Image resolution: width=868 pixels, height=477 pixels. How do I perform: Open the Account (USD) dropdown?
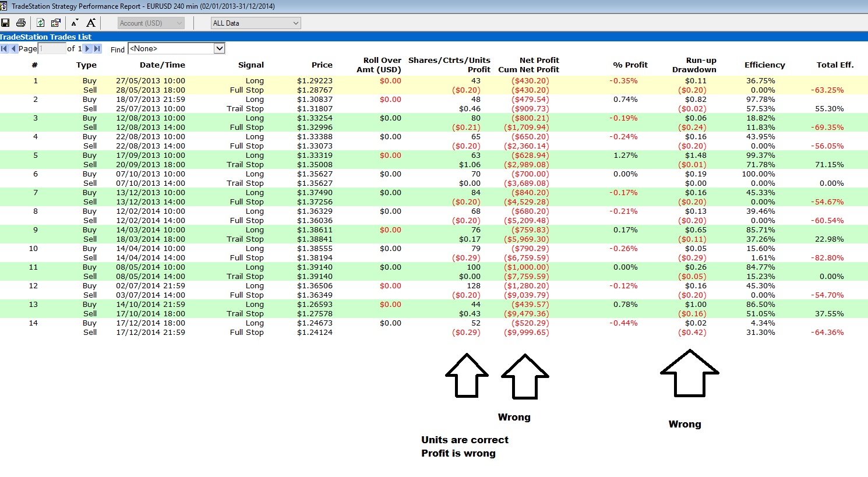151,23
